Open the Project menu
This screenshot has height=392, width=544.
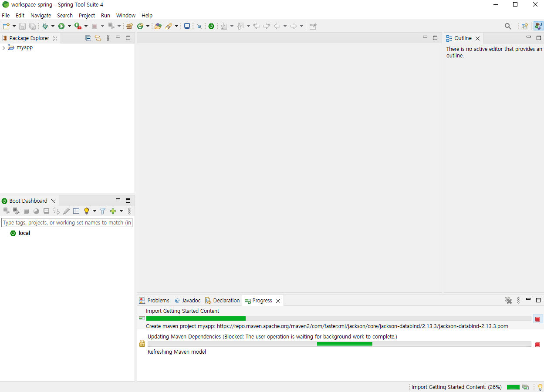click(87, 15)
